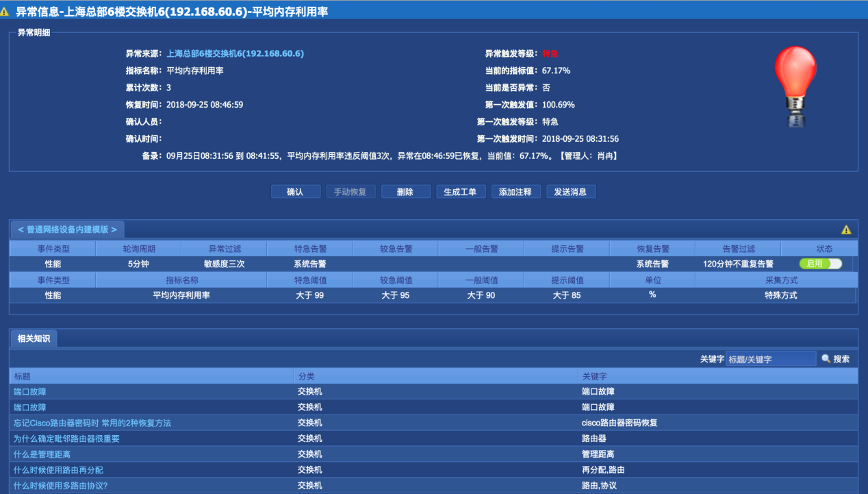Image resolution: width=868 pixels, height=494 pixels.
Task: Open 为什么确定毗邻路由器很重要 article
Action: [66, 439]
